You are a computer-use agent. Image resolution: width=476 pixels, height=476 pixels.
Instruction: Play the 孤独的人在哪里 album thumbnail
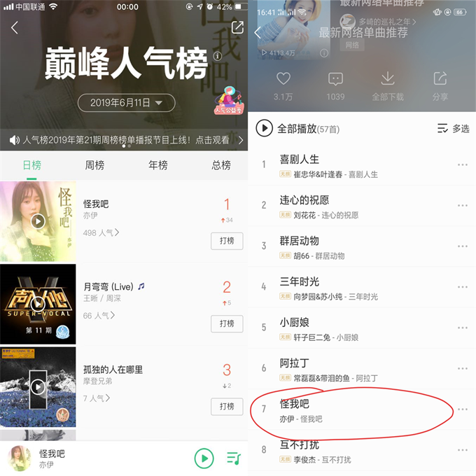tap(38, 387)
